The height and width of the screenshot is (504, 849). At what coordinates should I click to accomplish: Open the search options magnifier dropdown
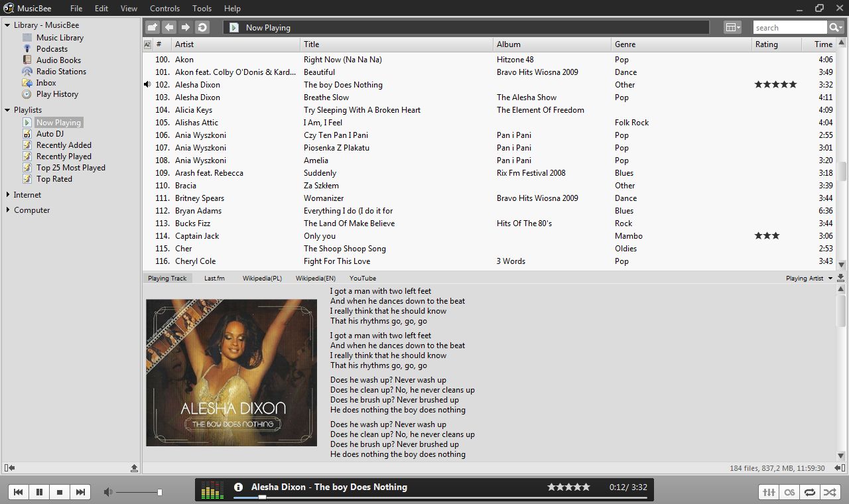pyautogui.click(x=836, y=27)
